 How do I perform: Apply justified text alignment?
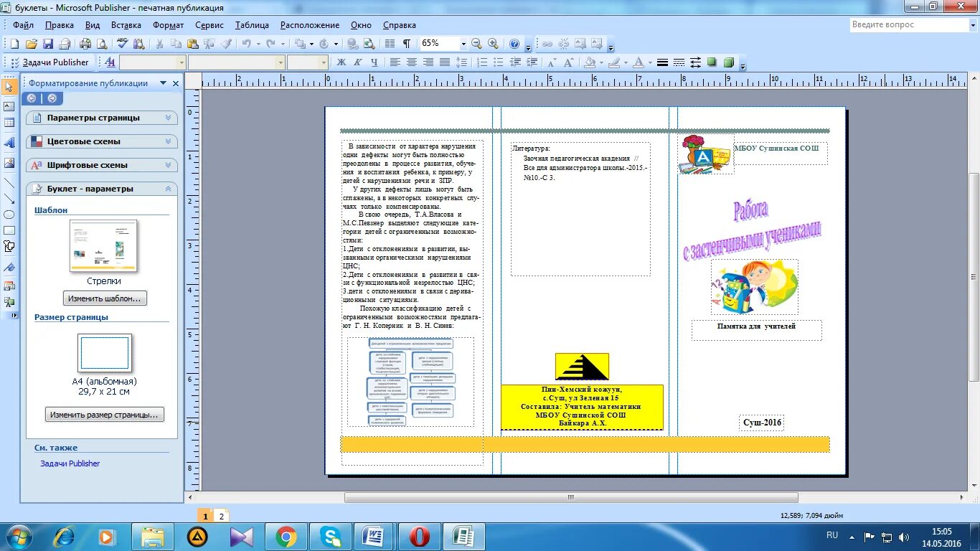(x=445, y=62)
